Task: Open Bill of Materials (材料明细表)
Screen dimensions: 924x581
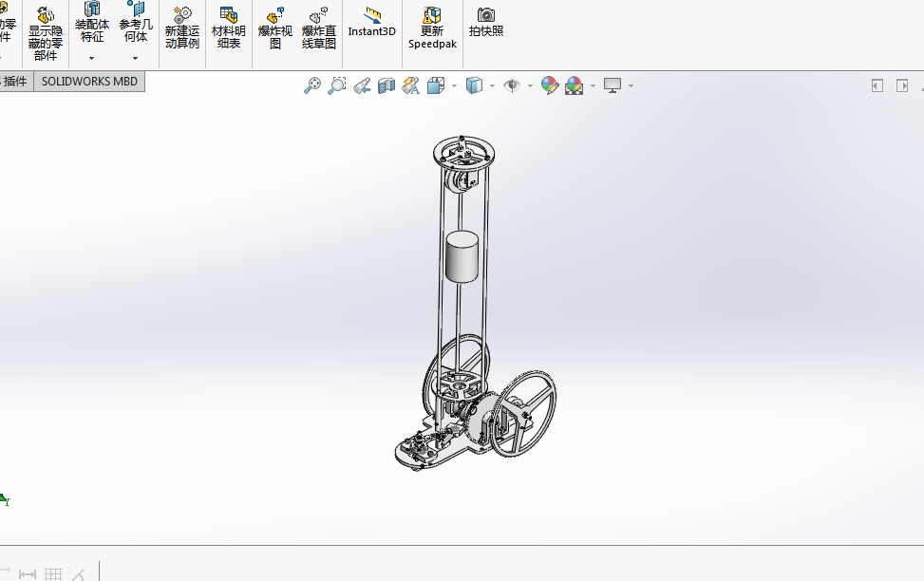Action: tap(229, 28)
